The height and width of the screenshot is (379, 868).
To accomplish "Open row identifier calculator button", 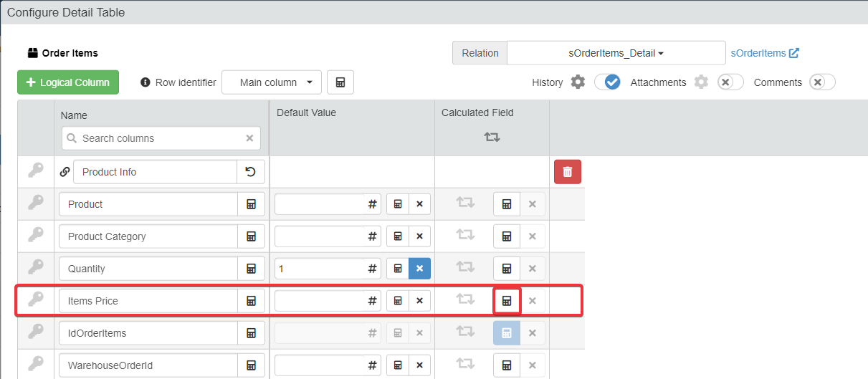I will click(x=340, y=82).
